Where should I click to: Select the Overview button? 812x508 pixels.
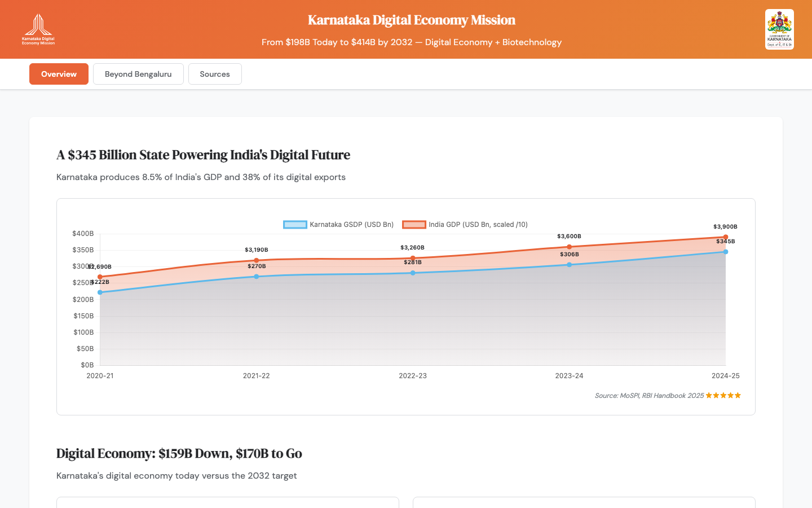(x=59, y=74)
